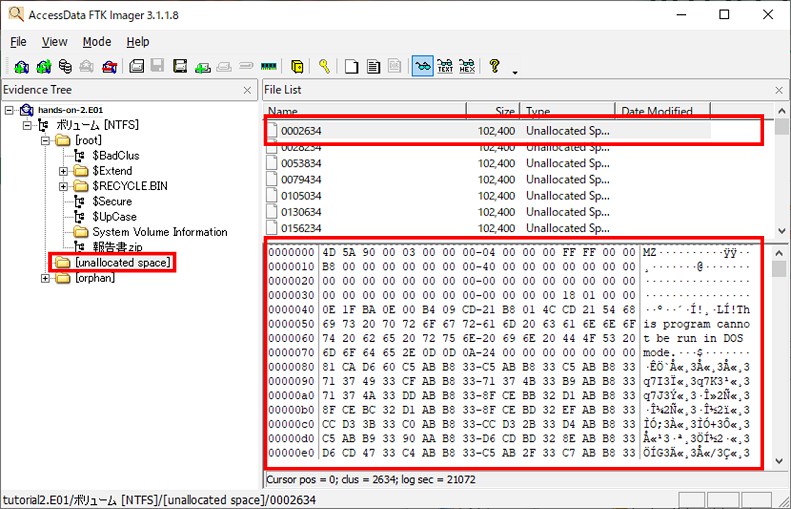Viewport: 791px width, 509px height.
Task: Expand the $Extend folder node
Action: (x=63, y=171)
